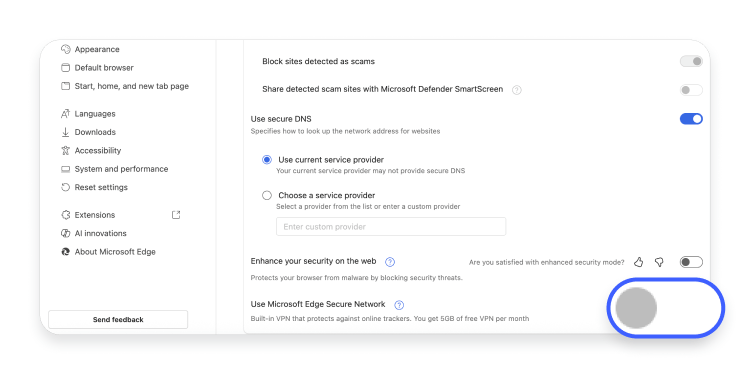Viewport: 750px width, 375px height.
Task: Click the System and performance laptop icon
Action: tap(66, 169)
